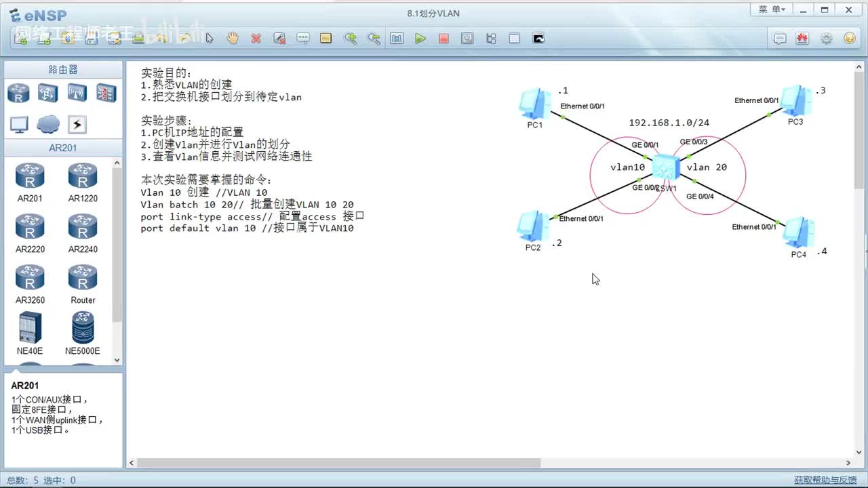This screenshot has width=868, height=488.
Task: Select the router device category
Action: 18,93
